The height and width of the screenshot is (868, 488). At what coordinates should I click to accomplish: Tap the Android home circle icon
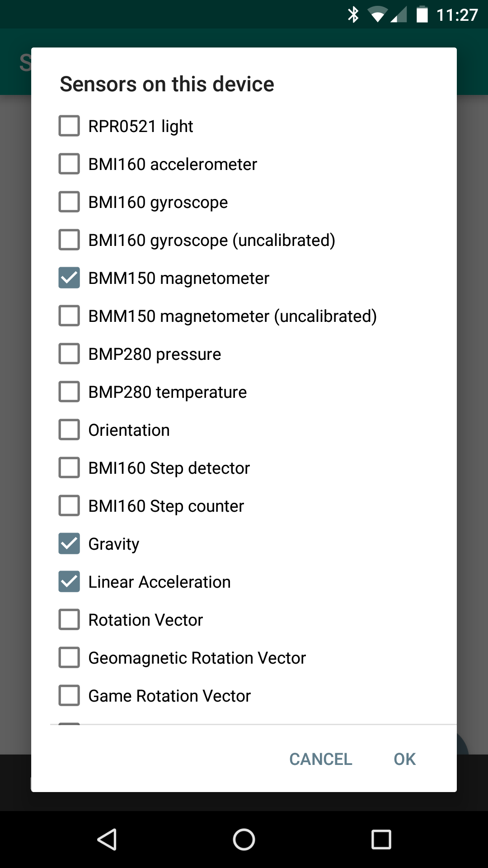(x=244, y=840)
